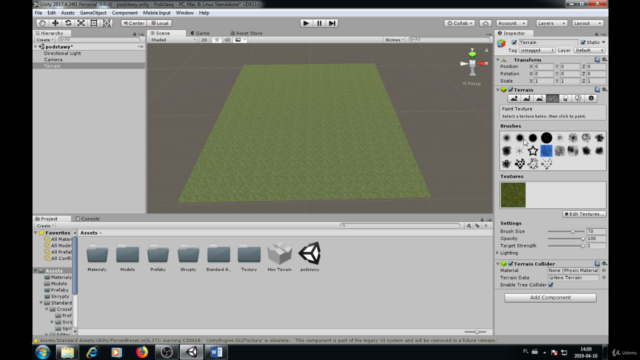The height and width of the screenshot is (360, 640).
Task: Open Transform component help icon
Action: 597,60
